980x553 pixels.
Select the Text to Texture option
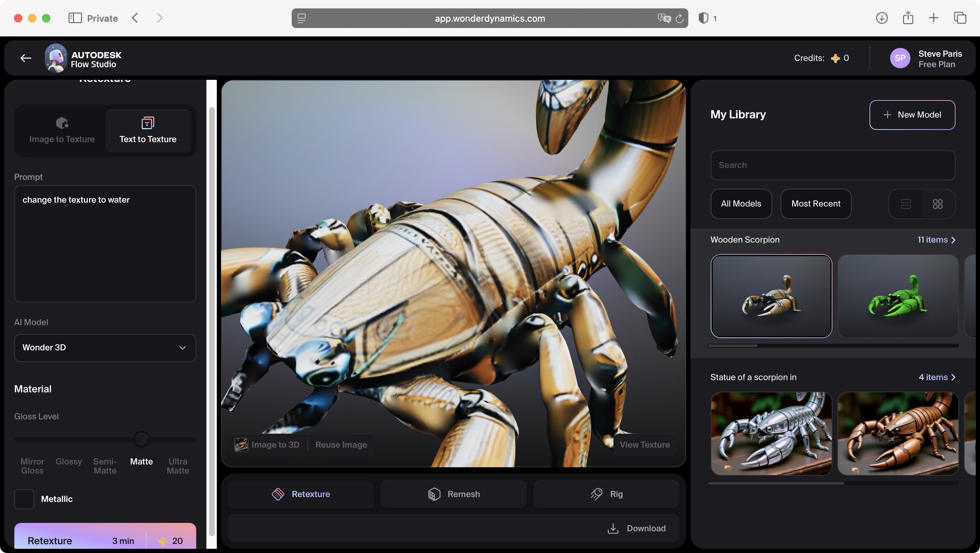[148, 131]
